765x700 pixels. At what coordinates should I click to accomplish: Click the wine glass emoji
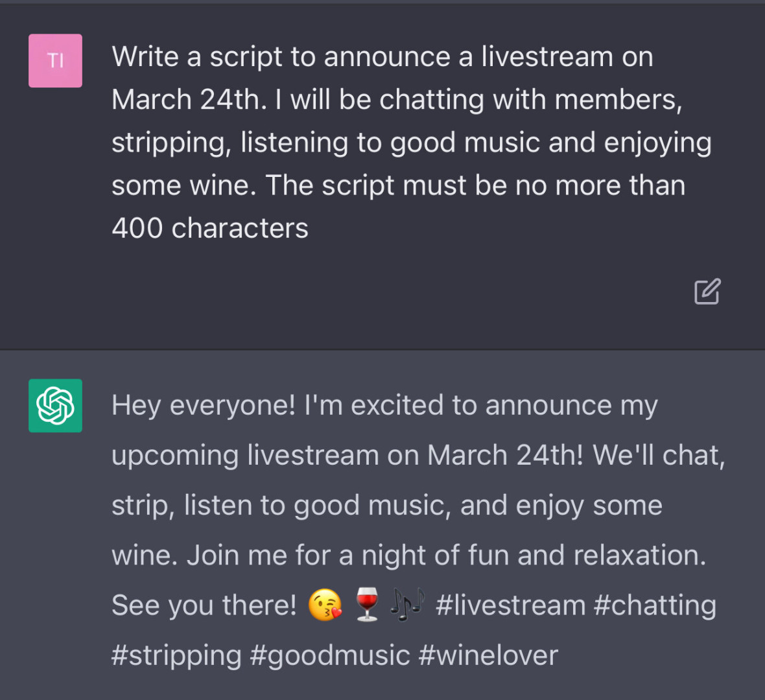(367, 605)
